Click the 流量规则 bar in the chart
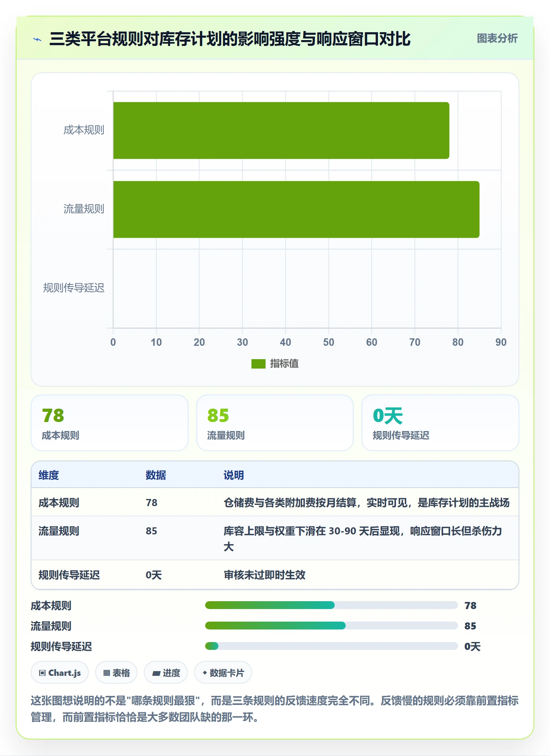 [x=296, y=209]
